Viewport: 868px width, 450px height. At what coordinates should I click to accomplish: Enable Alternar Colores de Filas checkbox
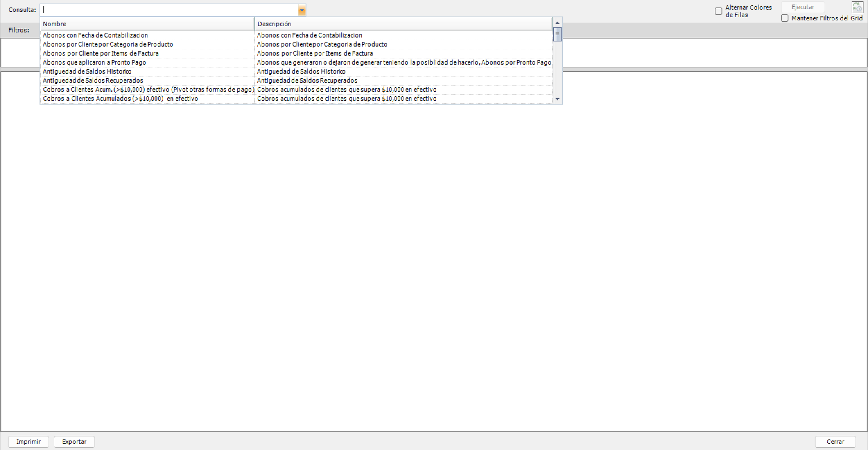pos(718,11)
